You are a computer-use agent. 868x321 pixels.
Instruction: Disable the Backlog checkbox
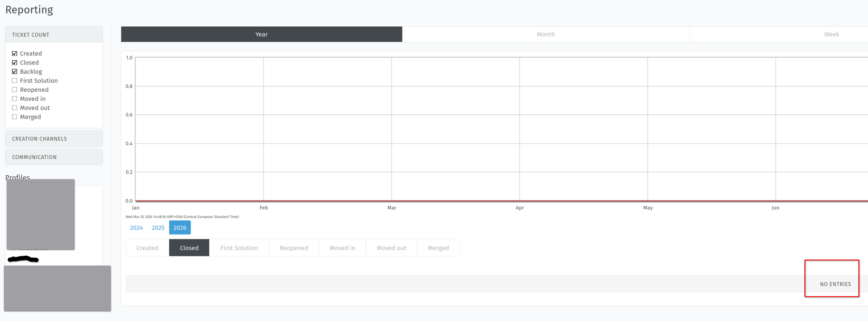[15, 72]
